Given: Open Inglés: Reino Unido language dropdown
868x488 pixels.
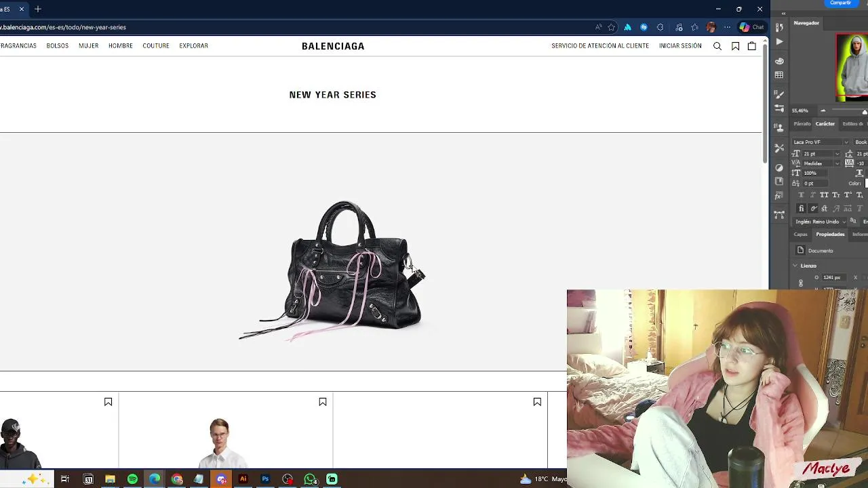Looking at the screenshot, I should pos(821,222).
